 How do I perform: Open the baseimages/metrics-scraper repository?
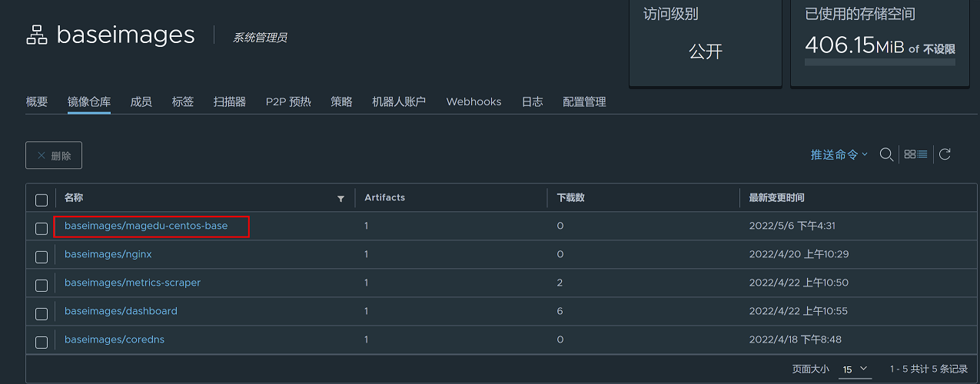pyautogui.click(x=132, y=283)
